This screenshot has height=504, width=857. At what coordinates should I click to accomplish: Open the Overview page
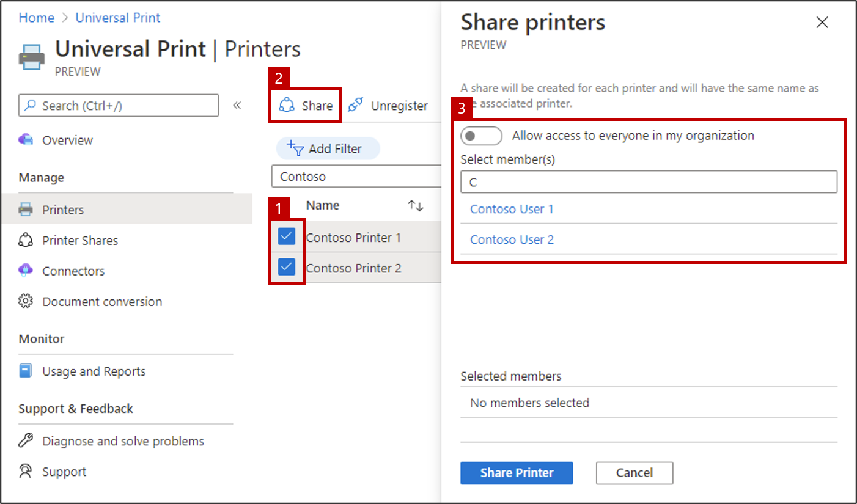(67, 140)
